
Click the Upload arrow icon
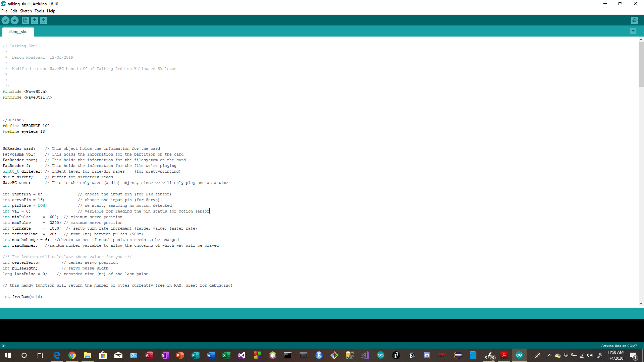pyautogui.click(x=14, y=20)
